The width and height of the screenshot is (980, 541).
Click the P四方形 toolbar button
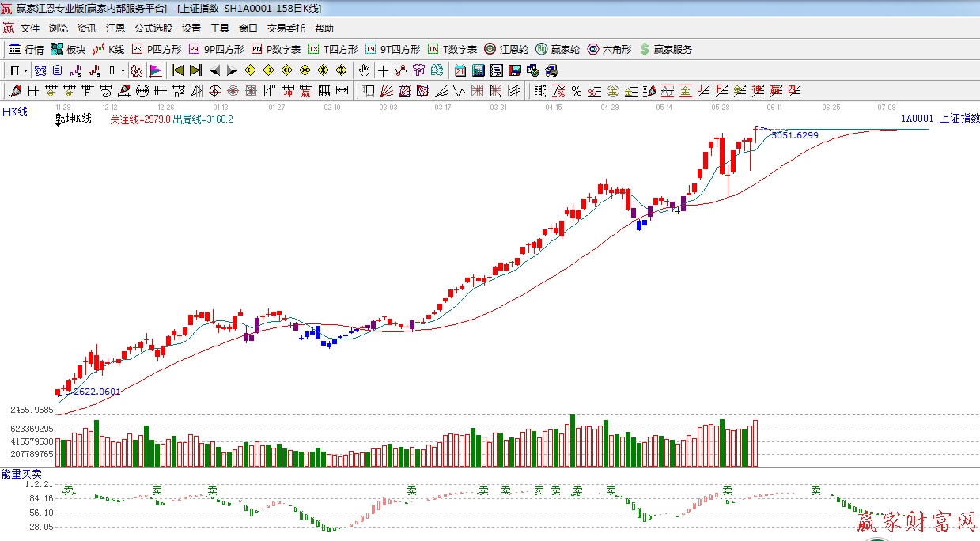click(157, 49)
